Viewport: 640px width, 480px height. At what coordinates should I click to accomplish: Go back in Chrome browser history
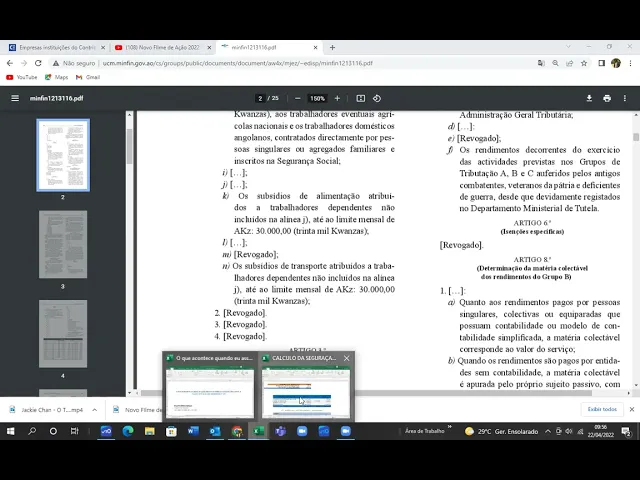(x=10, y=63)
